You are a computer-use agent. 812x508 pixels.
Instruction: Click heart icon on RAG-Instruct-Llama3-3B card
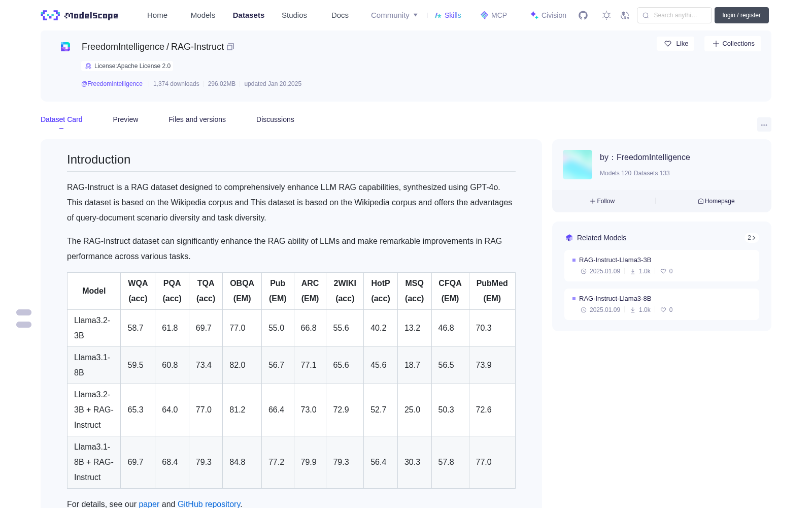click(x=663, y=271)
